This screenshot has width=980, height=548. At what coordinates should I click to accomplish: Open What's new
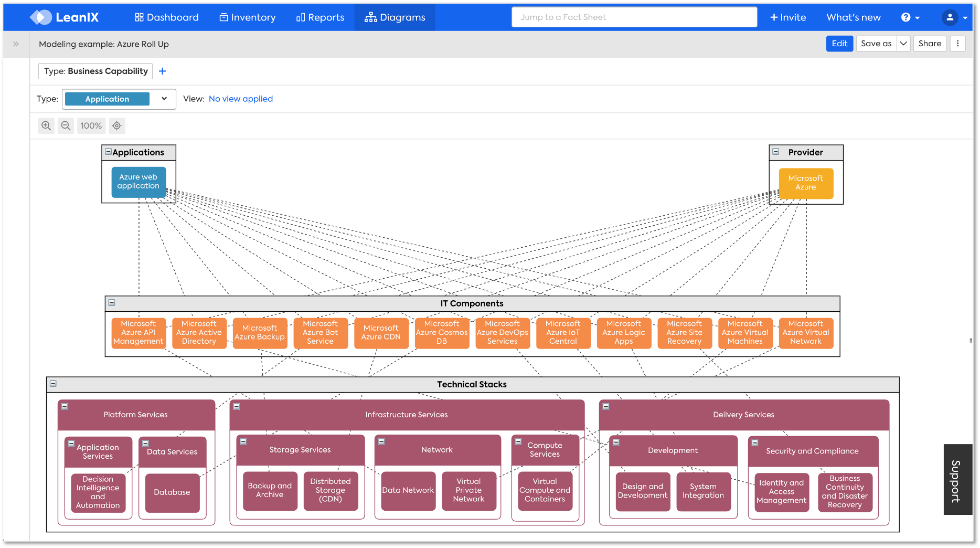coord(854,17)
